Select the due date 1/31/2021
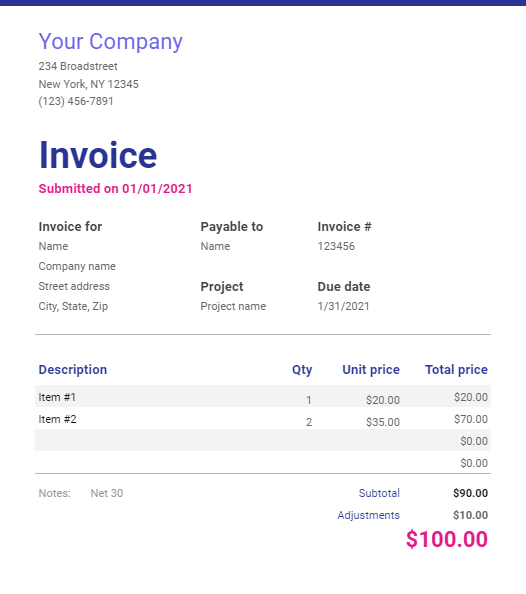 click(343, 306)
